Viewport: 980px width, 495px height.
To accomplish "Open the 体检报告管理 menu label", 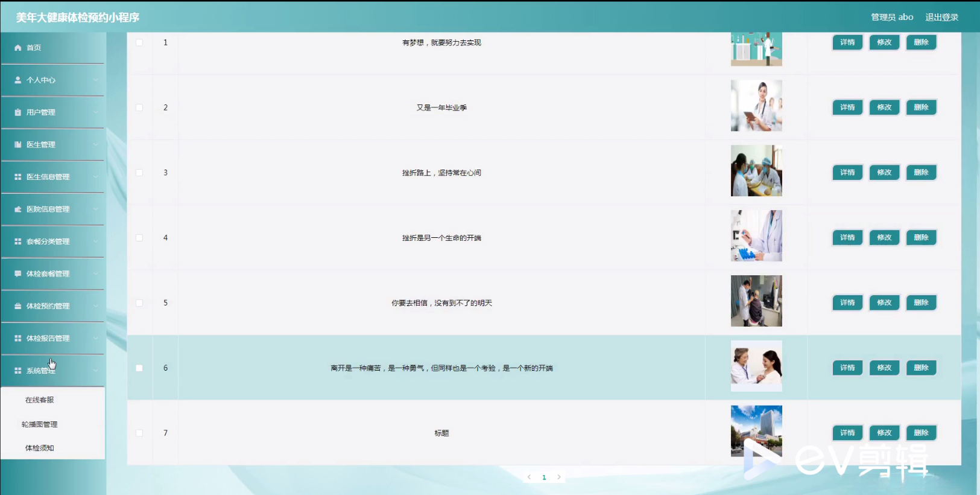I will pos(48,338).
